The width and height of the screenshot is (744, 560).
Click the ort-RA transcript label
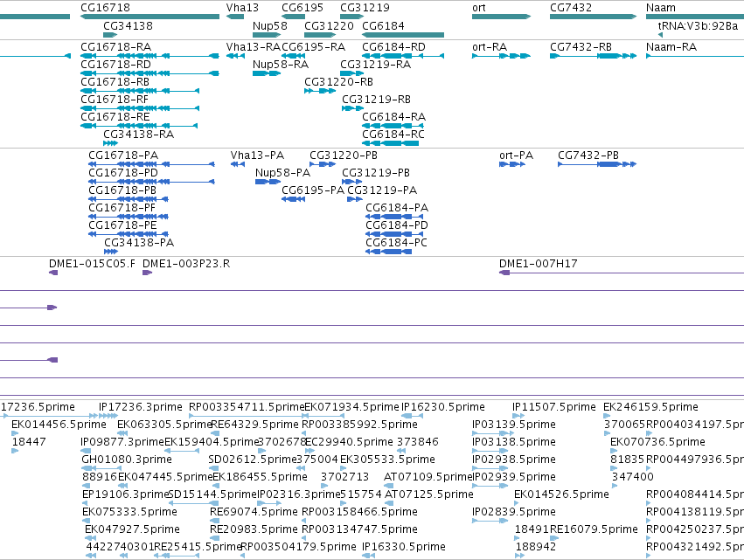pyautogui.click(x=490, y=47)
